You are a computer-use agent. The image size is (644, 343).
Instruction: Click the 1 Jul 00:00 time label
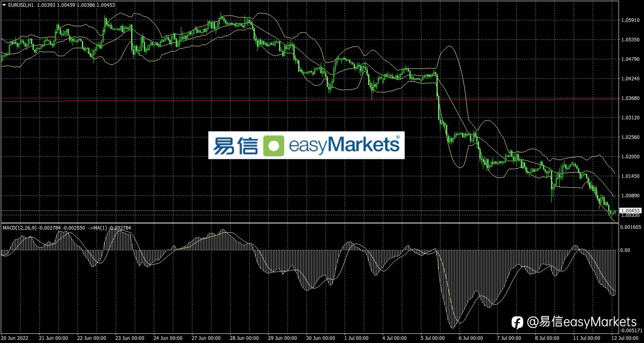click(x=356, y=338)
